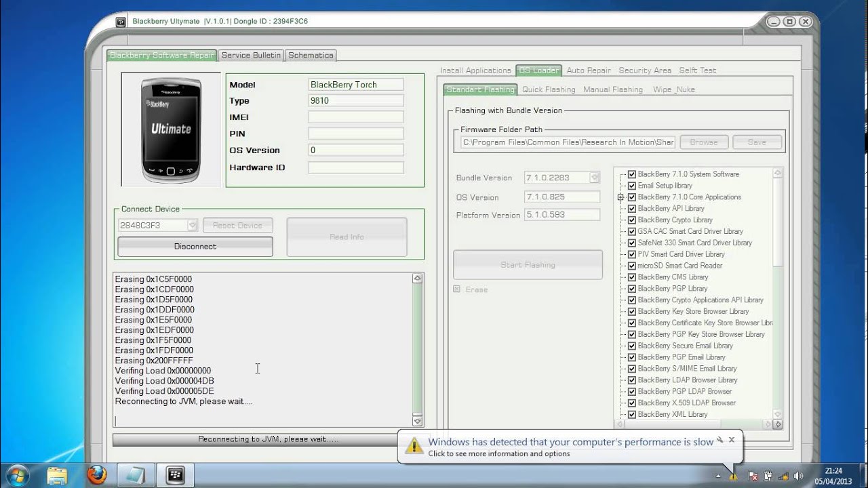
Task: Switch to the Service Bulletin tab
Action: click(x=251, y=55)
